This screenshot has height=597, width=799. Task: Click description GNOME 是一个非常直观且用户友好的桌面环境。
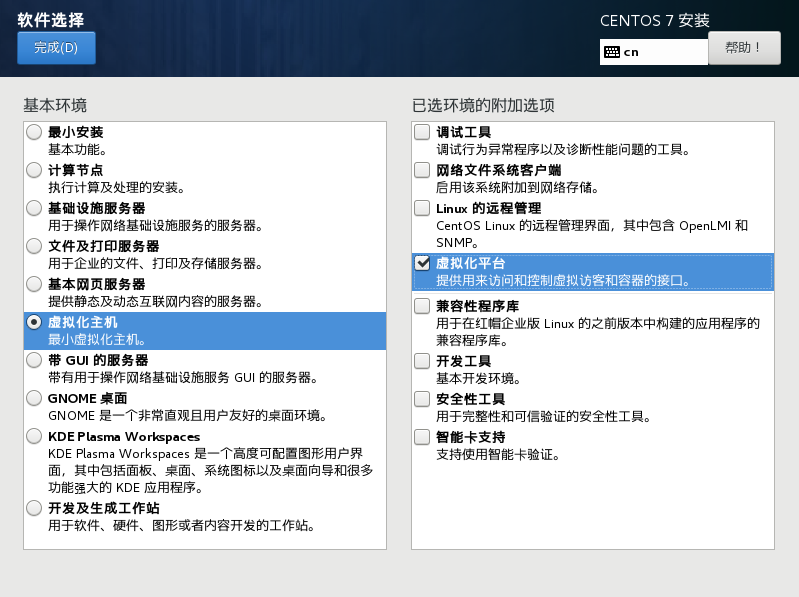(x=188, y=416)
